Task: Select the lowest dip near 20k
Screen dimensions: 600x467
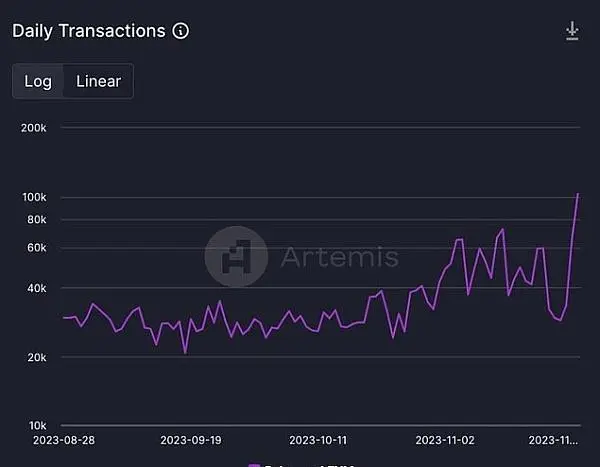Action: (x=186, y=353)
